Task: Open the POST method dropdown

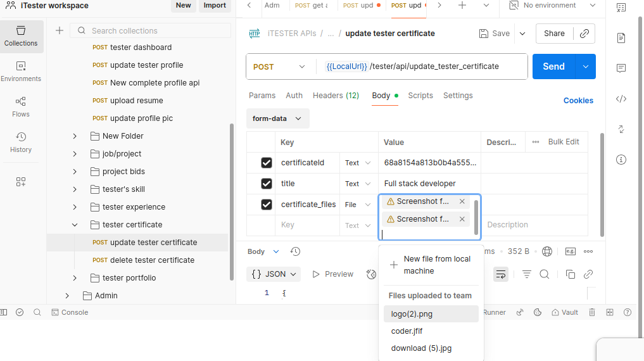Action: coord(279,66)
